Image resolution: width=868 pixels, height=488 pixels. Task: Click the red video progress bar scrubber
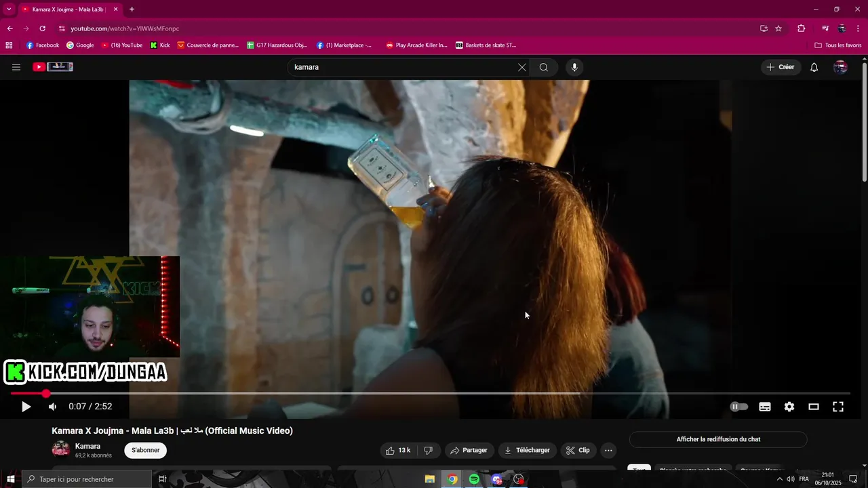tap(45, 393)
